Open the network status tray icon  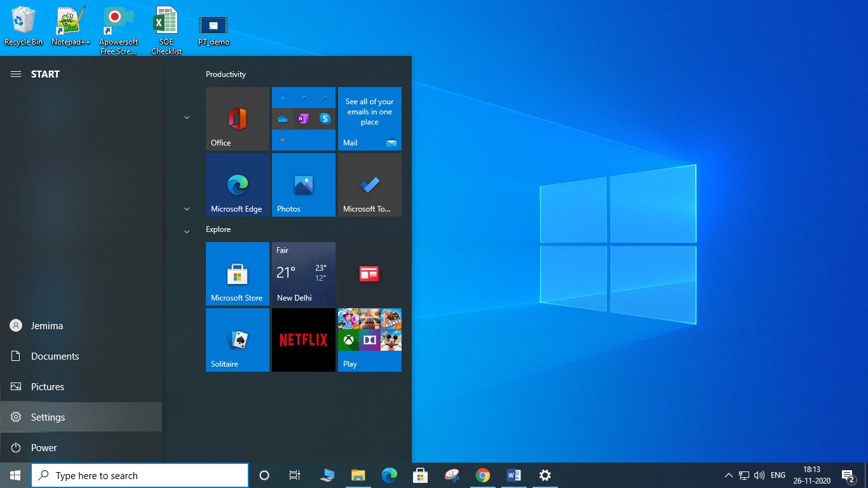click(x=744, y=475)
